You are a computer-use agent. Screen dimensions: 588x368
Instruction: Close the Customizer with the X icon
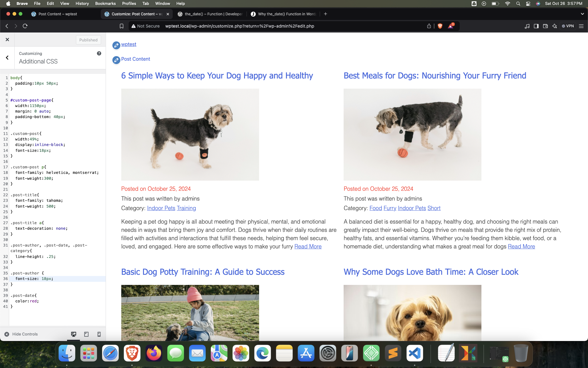pyautogui.click(x=7, y=40)
